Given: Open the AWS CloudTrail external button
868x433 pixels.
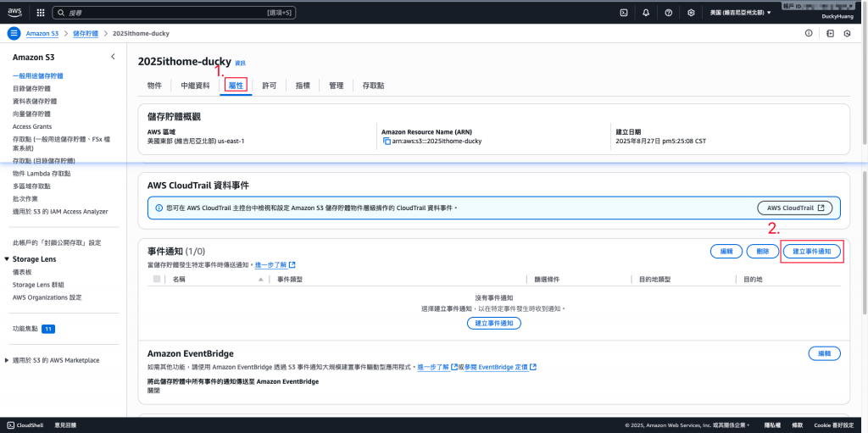Looking at the screenshot, I should point(794,208).
